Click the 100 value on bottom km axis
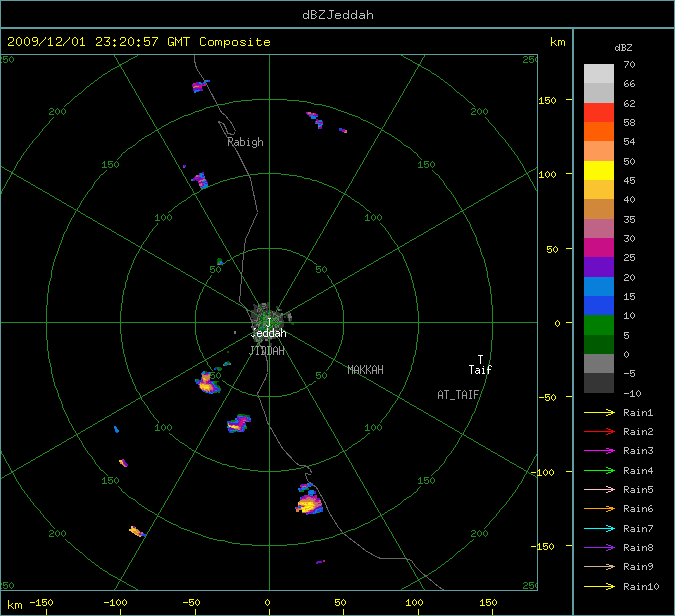Viewport: 675px width, 616px height. coord(414,603)
